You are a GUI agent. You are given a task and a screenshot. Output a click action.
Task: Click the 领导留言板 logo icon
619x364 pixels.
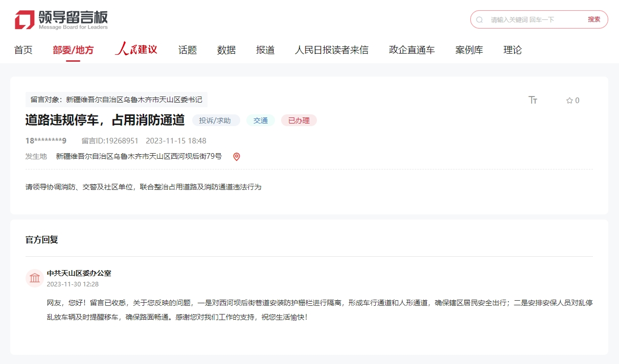tap(25, 20)
